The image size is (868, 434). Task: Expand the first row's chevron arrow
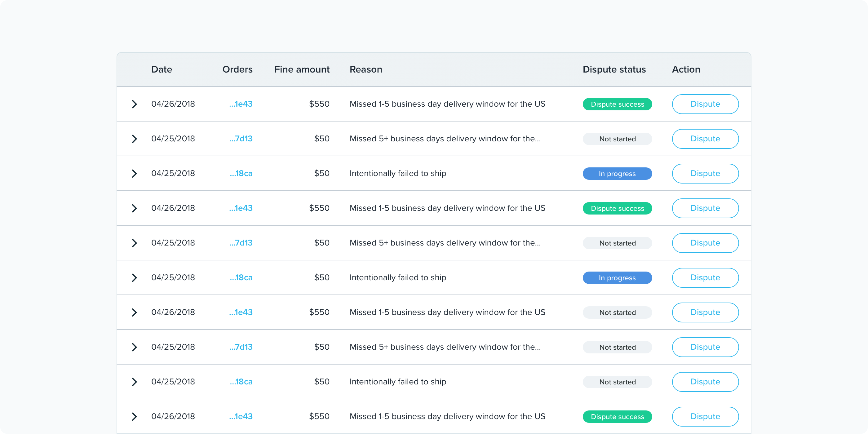point(134,104)
